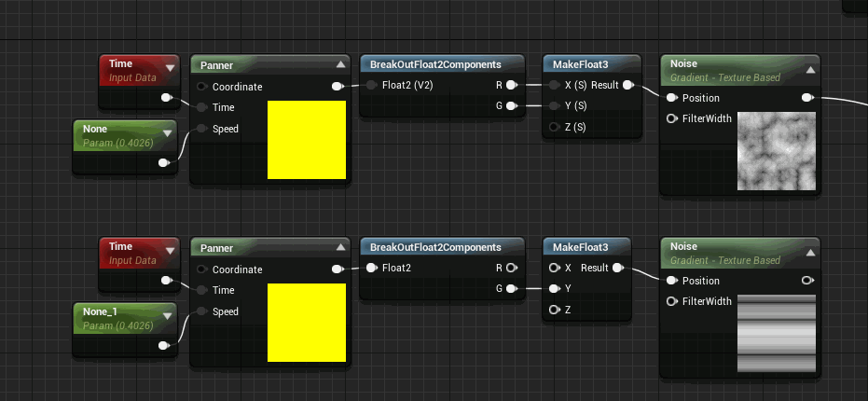Select the lower MakeFloat3 node title
The image size is (868, 401).
[x=580, y=247]
